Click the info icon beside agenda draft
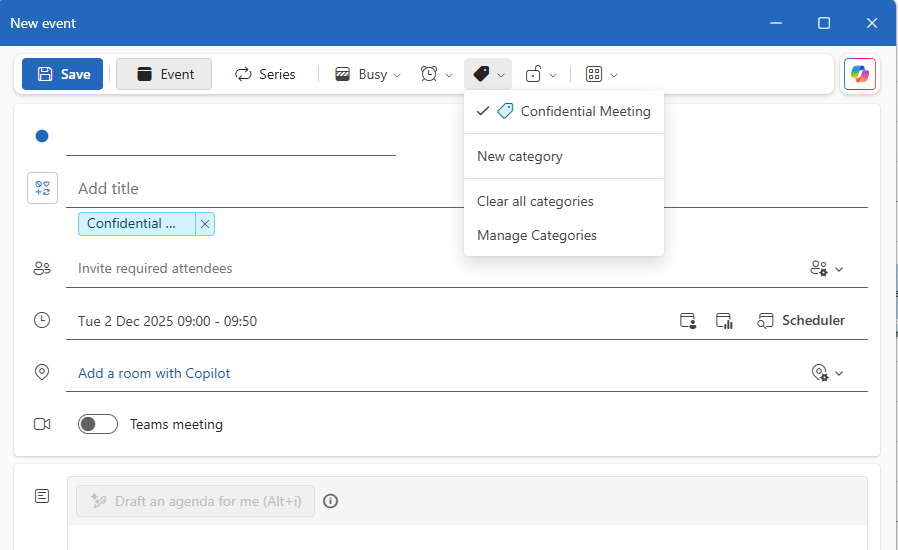 (x=331, y=501)
